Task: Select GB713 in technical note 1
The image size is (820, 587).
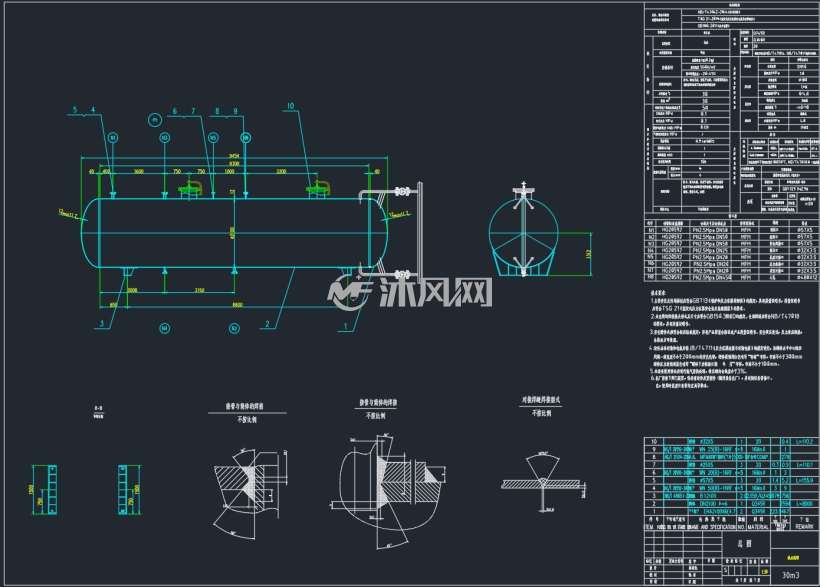Action: (699, 301)
